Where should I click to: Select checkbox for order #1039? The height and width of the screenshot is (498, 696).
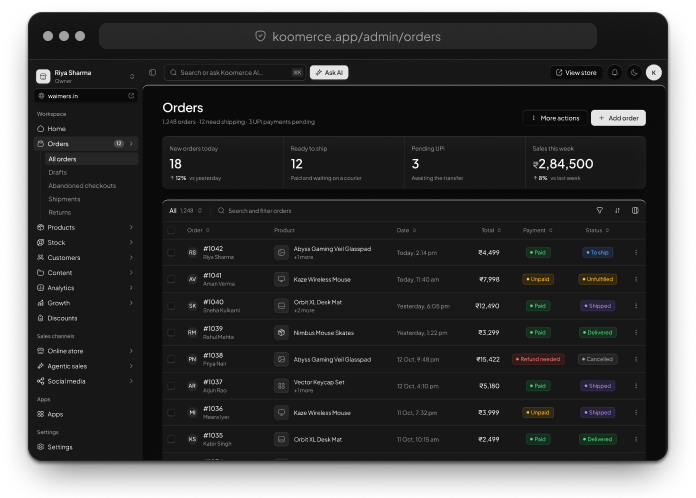tap(171, 332)
